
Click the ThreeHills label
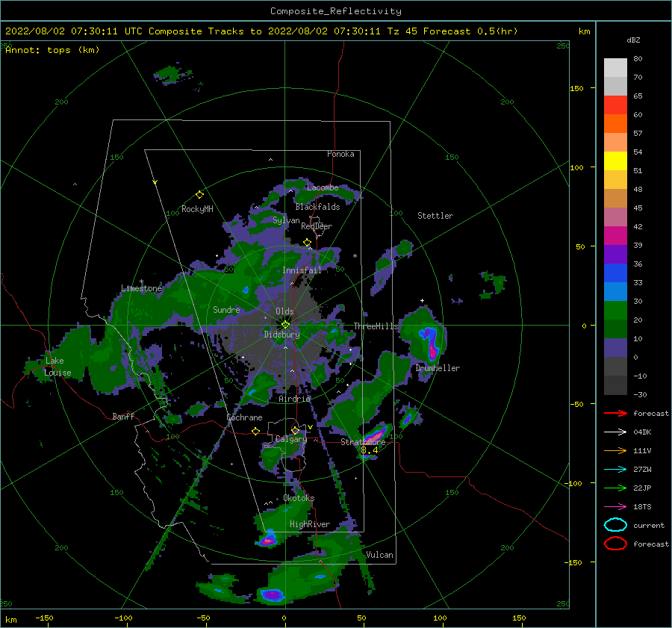tap(376, 326)
